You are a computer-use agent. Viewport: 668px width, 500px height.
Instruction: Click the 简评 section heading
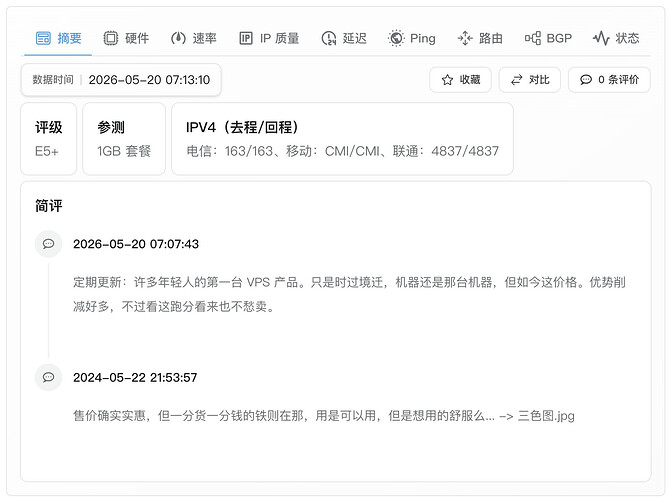[49, 206]
